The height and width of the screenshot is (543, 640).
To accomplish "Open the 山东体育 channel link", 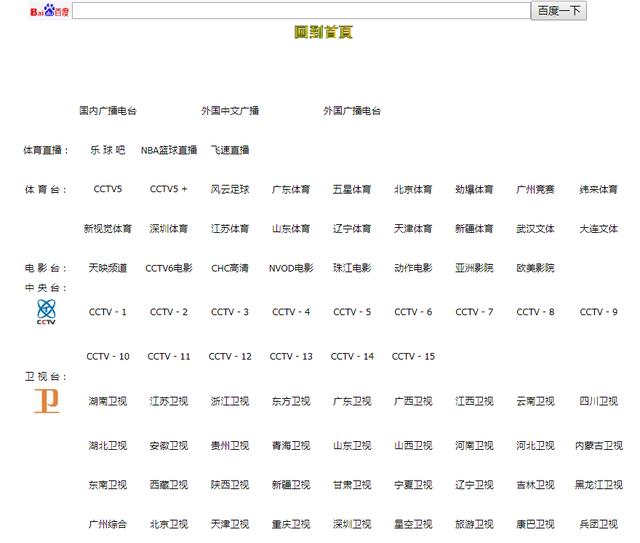I will click(x=291, y=229).
